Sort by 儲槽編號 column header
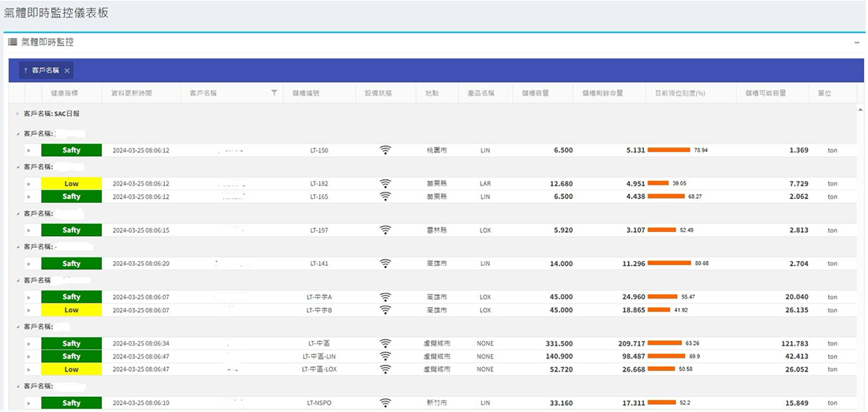The height and width of the screenshot is (412, 868). pos(305,93)
